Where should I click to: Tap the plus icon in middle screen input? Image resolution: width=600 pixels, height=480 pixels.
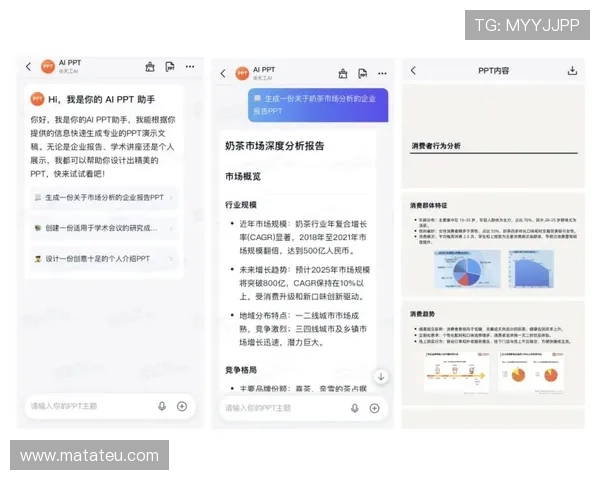pyautogui.click(x=375, y=408)
